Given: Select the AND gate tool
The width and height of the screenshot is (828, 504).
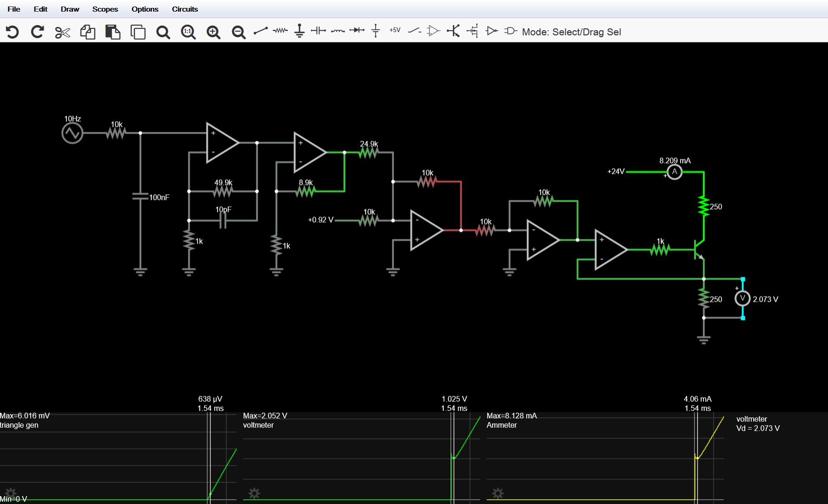Looking at the screenshot, I should [510, 31].
